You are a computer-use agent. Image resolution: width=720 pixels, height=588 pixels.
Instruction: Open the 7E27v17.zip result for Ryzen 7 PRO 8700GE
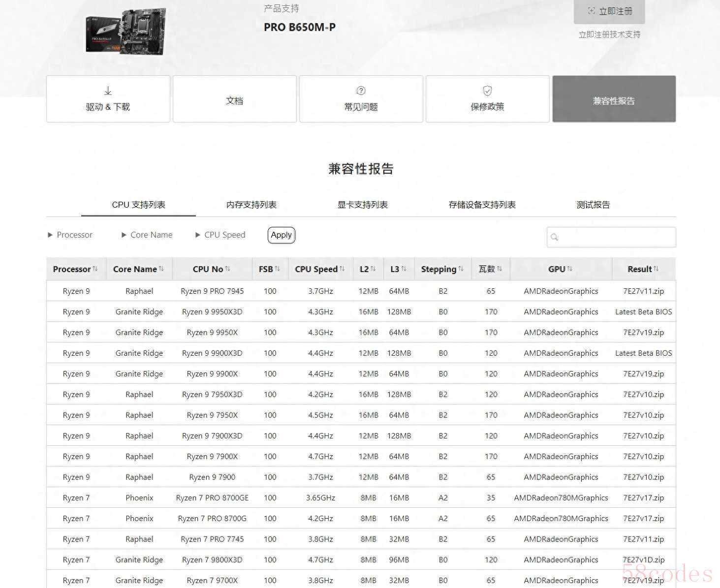click(x=643, y=497)
